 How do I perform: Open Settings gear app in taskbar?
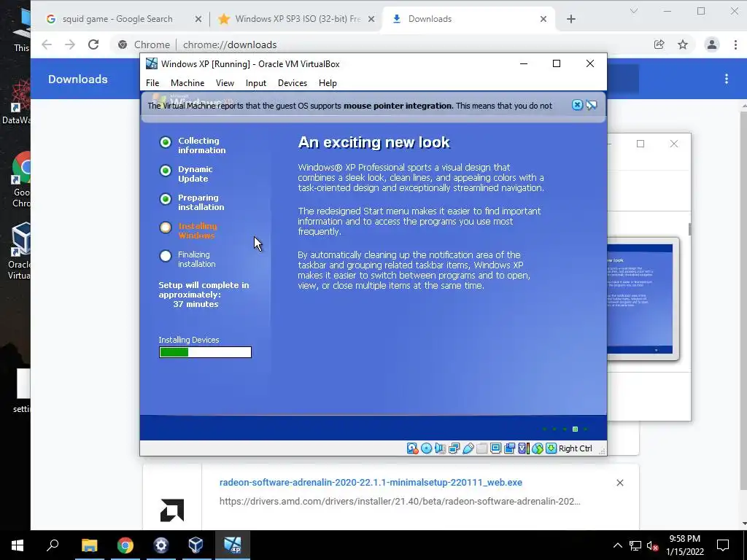[161, 545]
